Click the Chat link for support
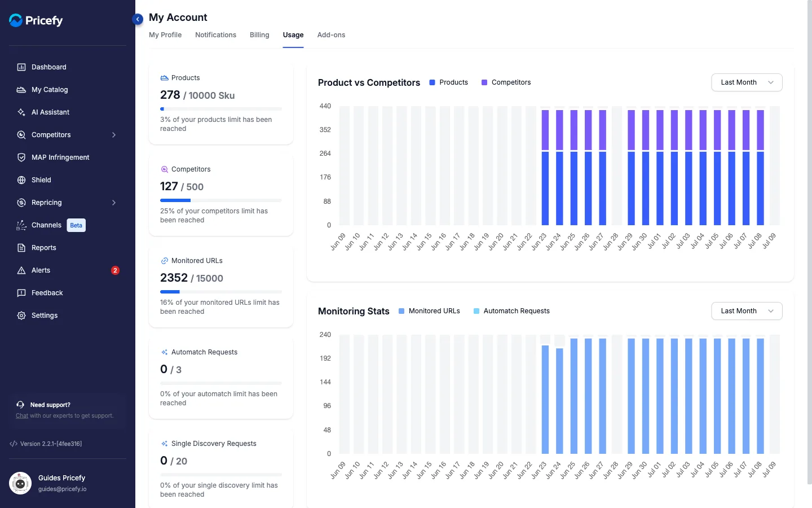Screen dimensions: 812x508 22,416
